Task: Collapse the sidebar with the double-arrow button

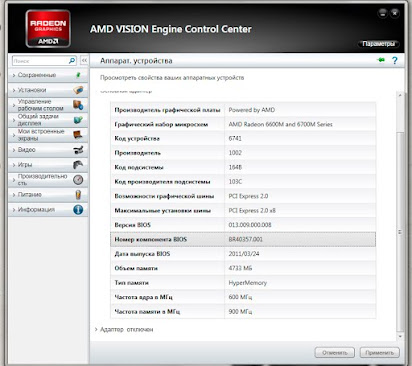Action: (84, 60)
